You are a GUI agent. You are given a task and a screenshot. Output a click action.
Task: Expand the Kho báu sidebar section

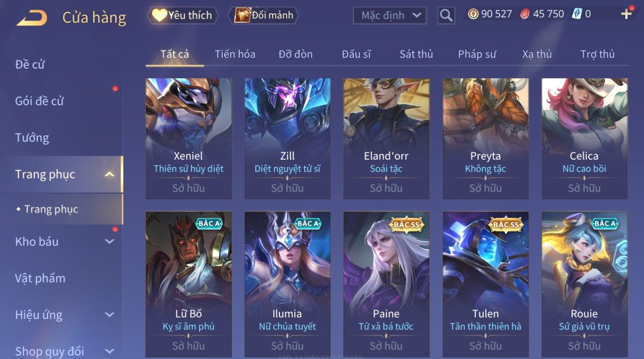coord(109,242)
